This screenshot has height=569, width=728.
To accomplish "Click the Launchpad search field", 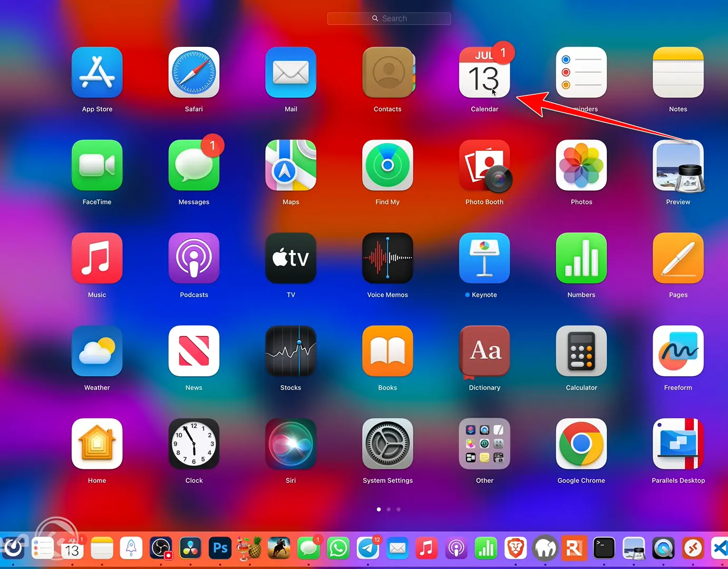I will pyautogui.click(x=389, y=18).
